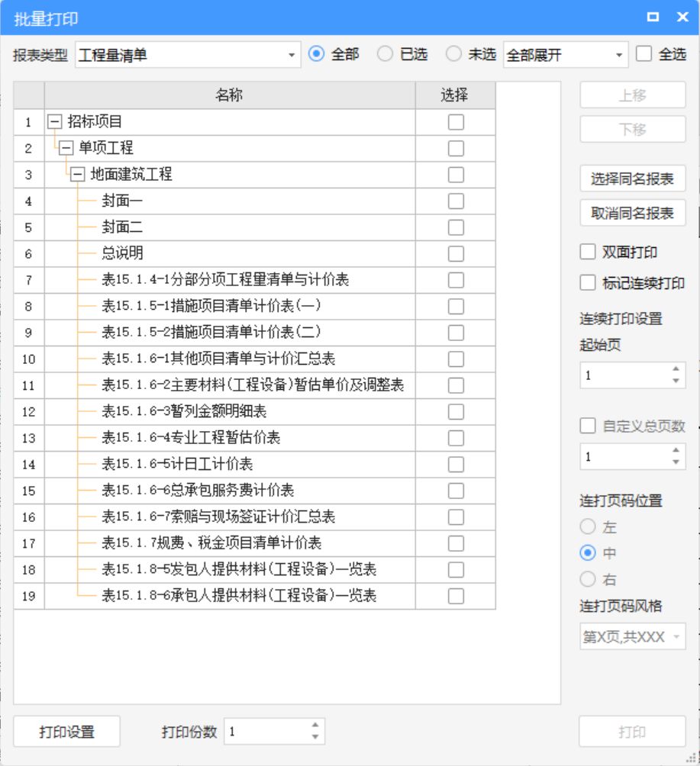Image resolution: width=700 pixels, height=766 pixels.
Task: Open the 报表类型 dropdown
Action: (x=292, y=54)
